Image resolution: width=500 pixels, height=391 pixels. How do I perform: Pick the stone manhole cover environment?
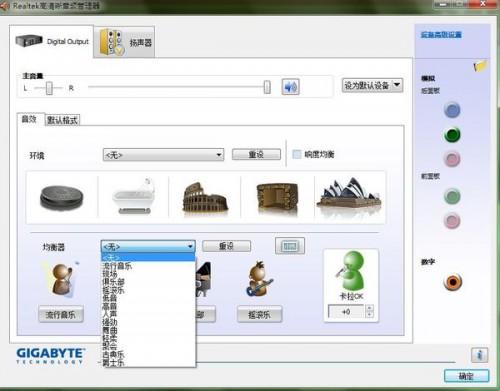pyautogui.click(x=61, y=197)
